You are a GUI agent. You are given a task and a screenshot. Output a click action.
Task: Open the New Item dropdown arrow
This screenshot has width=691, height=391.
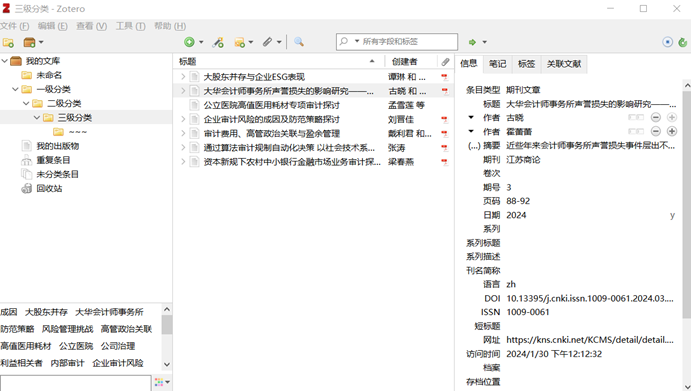pos(201,42)
